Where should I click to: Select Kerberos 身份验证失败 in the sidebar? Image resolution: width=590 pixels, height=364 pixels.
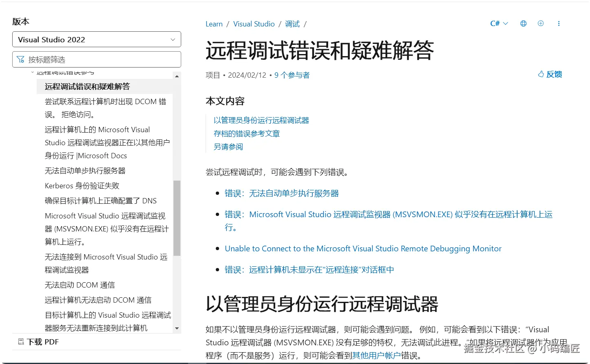82,186
